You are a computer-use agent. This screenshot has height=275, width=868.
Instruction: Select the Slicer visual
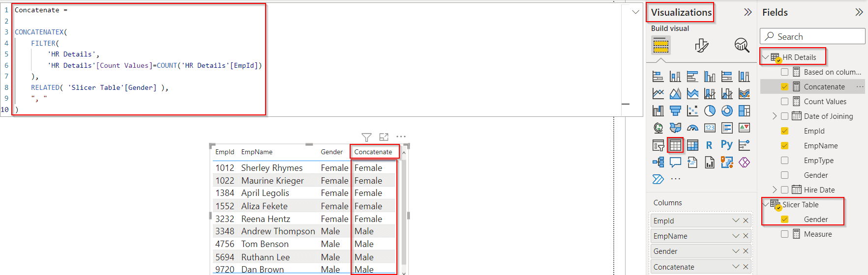click(x=658, y=145)
